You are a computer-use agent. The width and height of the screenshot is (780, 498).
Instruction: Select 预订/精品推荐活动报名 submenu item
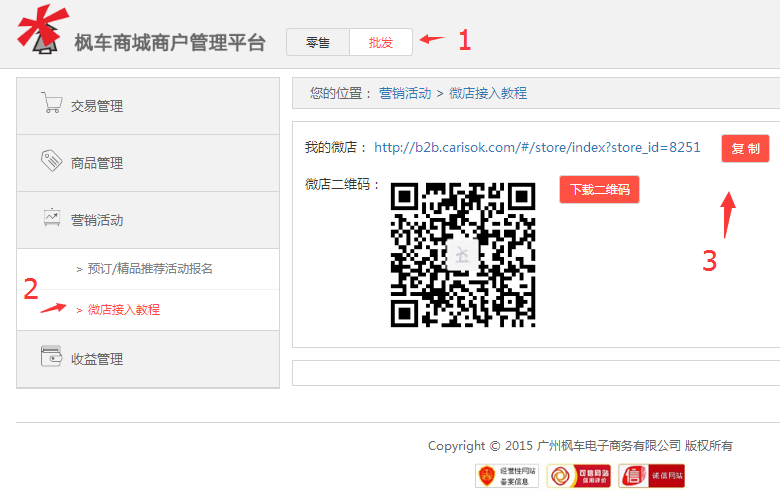coord(150,269)
